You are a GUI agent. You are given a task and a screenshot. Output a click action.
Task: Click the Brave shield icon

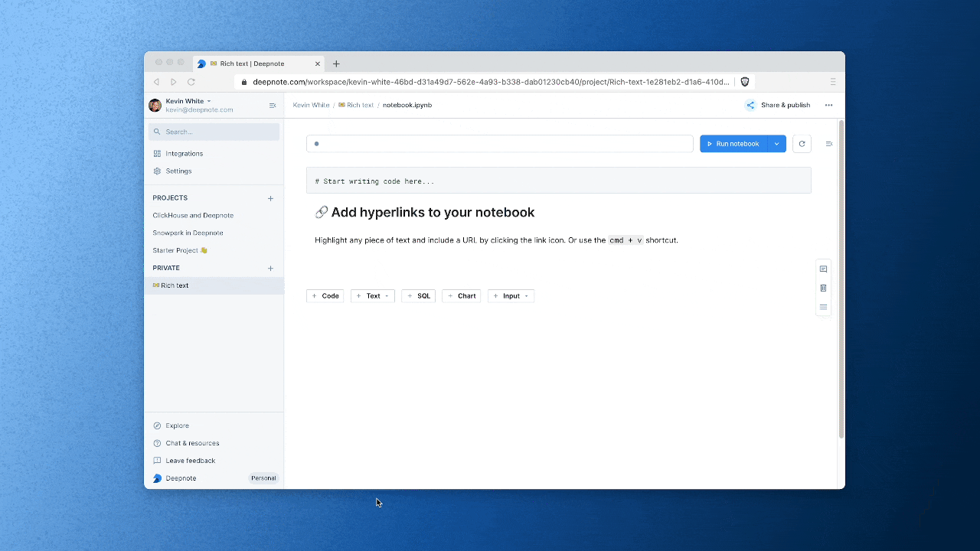pyautogui.click(x=745, y=82)
